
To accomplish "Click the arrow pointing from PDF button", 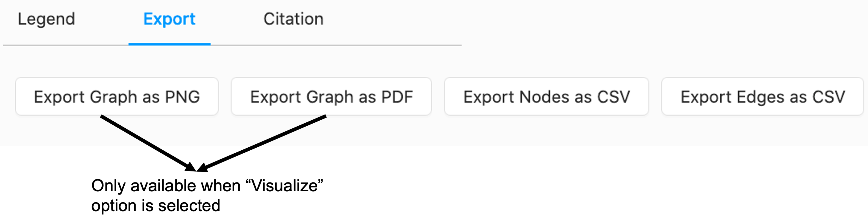I will [263, 143].
